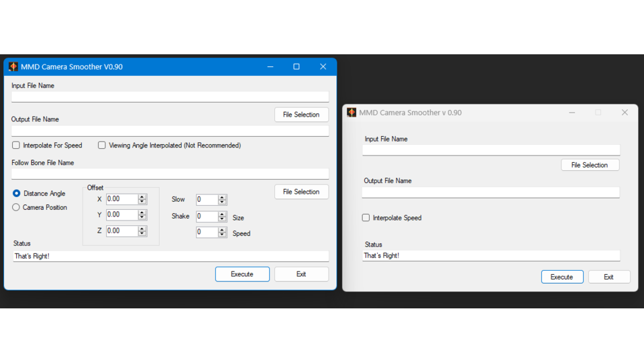Screen dimensions: 644x362
Task: Increase Offset Z value with up arrow
Action: click(142, 229)
